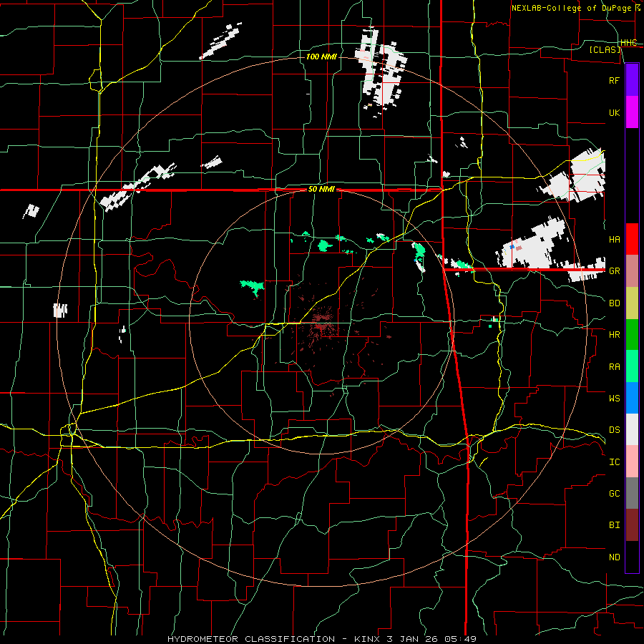Click the GC legend label
Viewport: 644px width, 644px height.
click(x=614, y=494)
